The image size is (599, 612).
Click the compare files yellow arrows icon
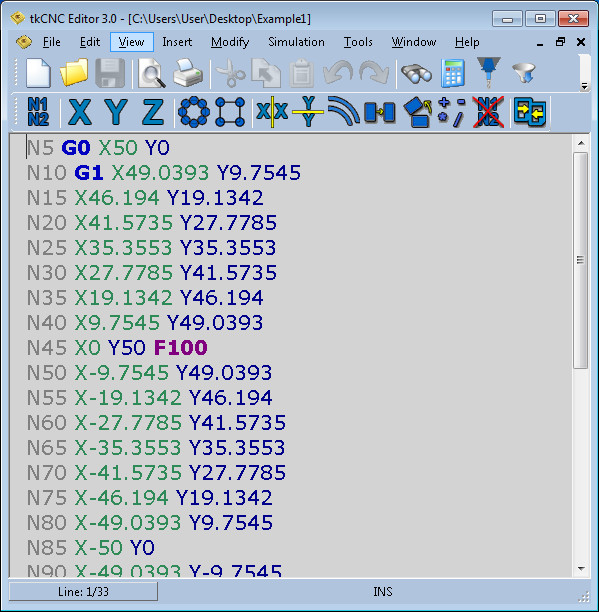(x=530, y=112)
